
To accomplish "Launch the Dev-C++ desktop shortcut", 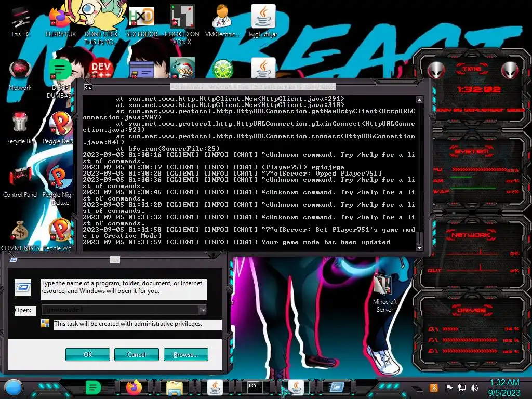I will (101, 69).
